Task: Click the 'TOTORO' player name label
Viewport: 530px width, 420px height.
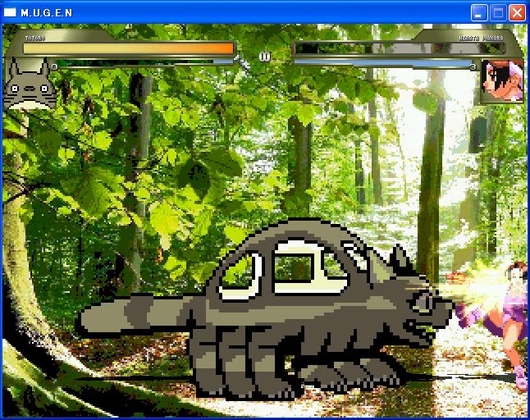Action: pos(35,39)
